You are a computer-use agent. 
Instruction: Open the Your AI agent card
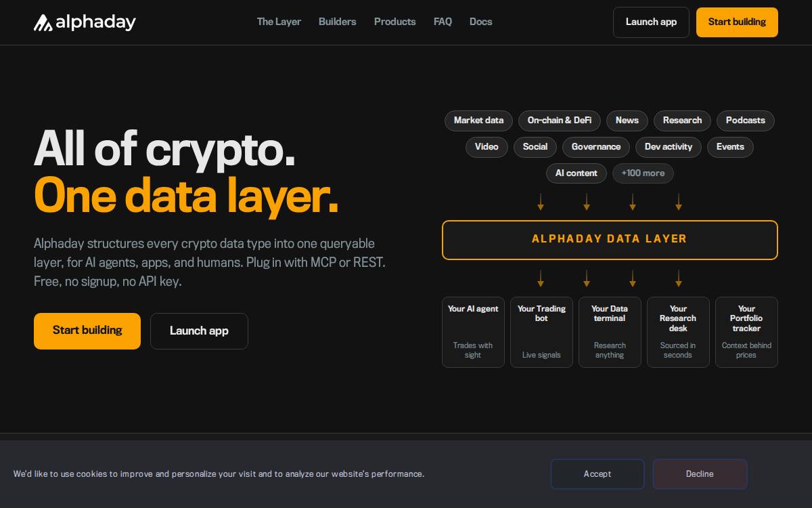[473, 333]
